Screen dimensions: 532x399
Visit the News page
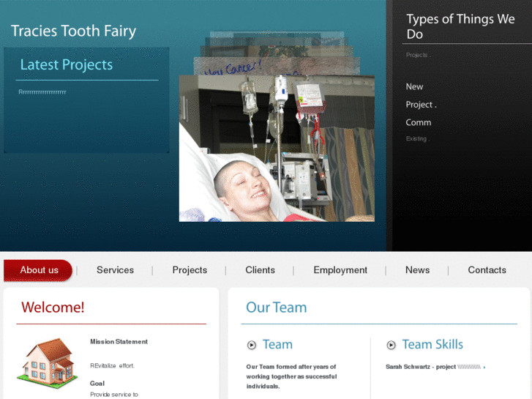coord(418,270)
